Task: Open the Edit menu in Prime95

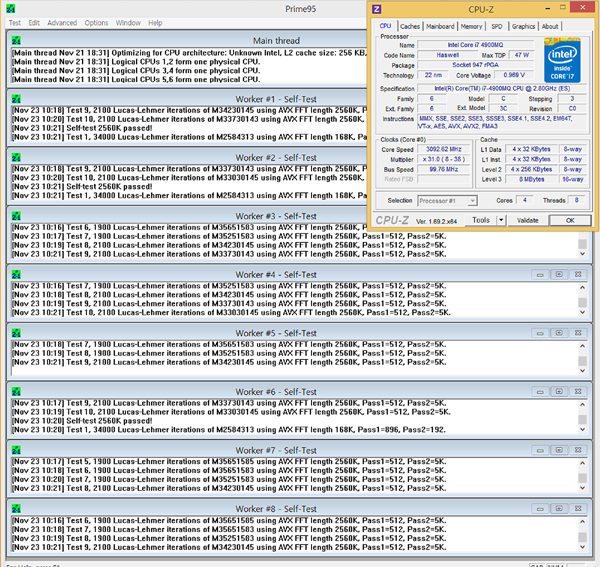Action: pyautogui.click(x=34, y=23)
